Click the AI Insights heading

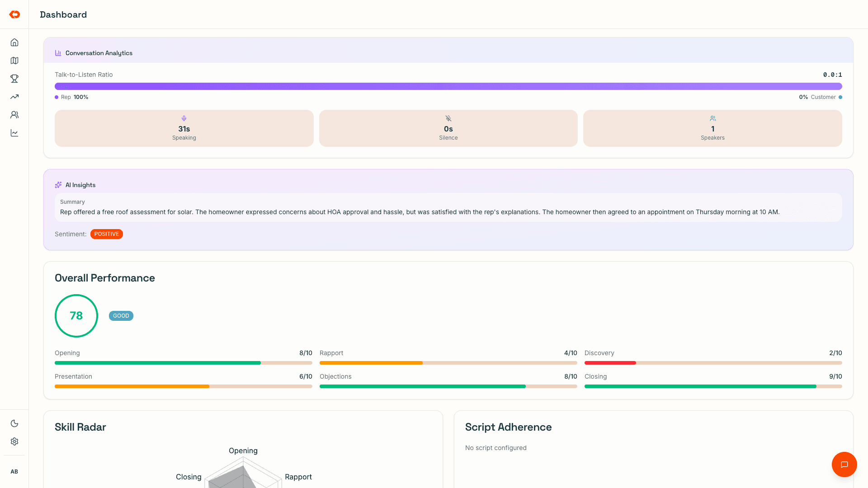tap(80, 185)
